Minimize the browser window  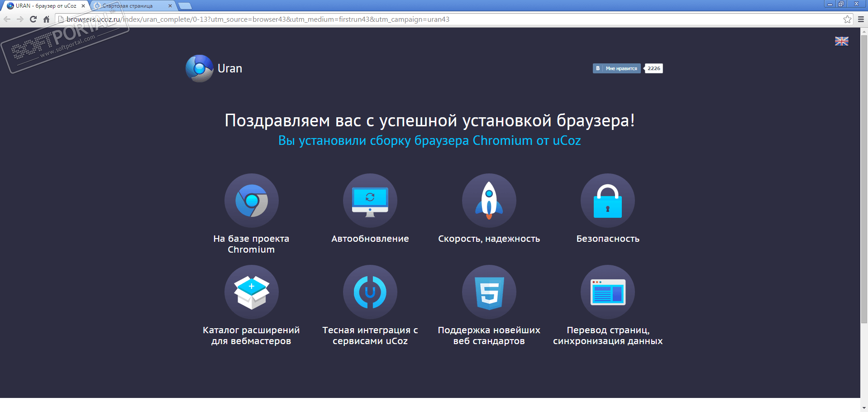pos(830,4)
